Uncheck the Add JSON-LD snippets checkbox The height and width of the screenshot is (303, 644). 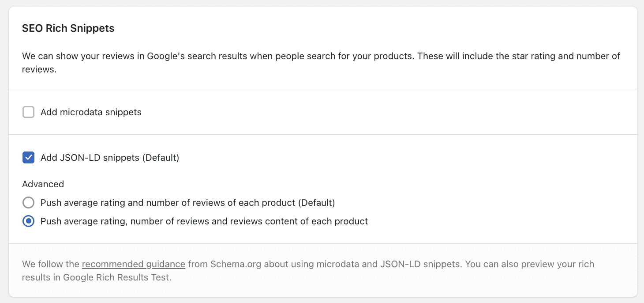(x=28, y=158)
